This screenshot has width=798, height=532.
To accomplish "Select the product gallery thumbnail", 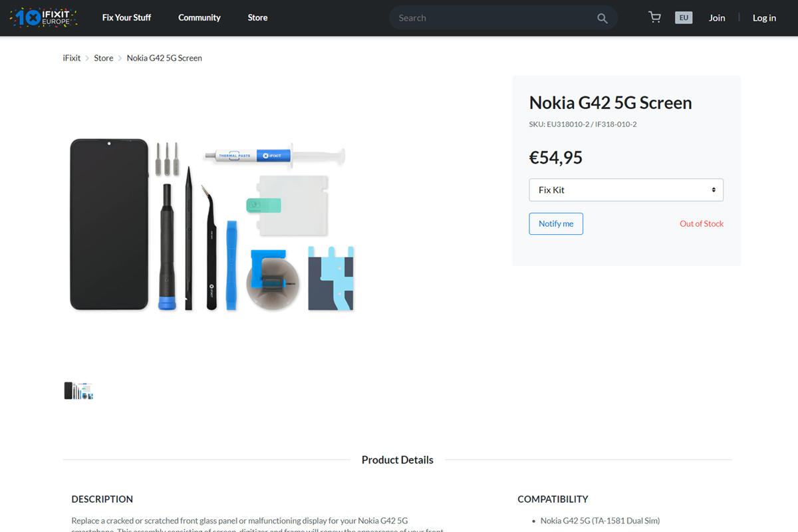I will pos(78,390).
